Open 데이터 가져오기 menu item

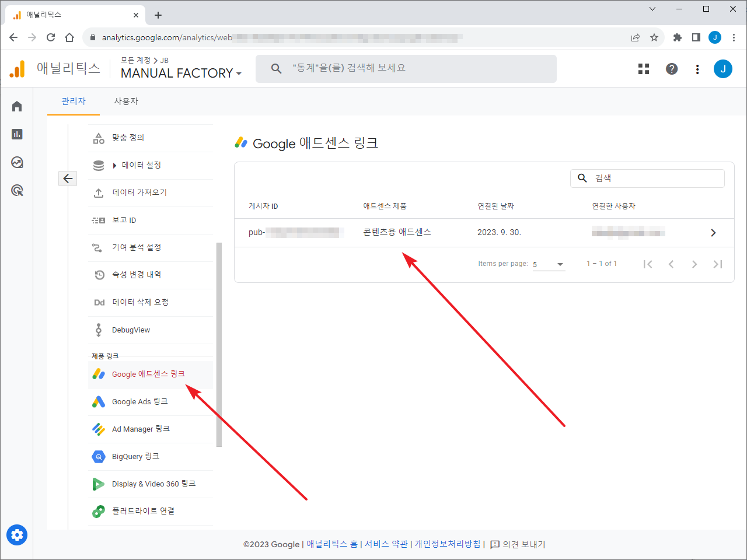click(151, 192)
